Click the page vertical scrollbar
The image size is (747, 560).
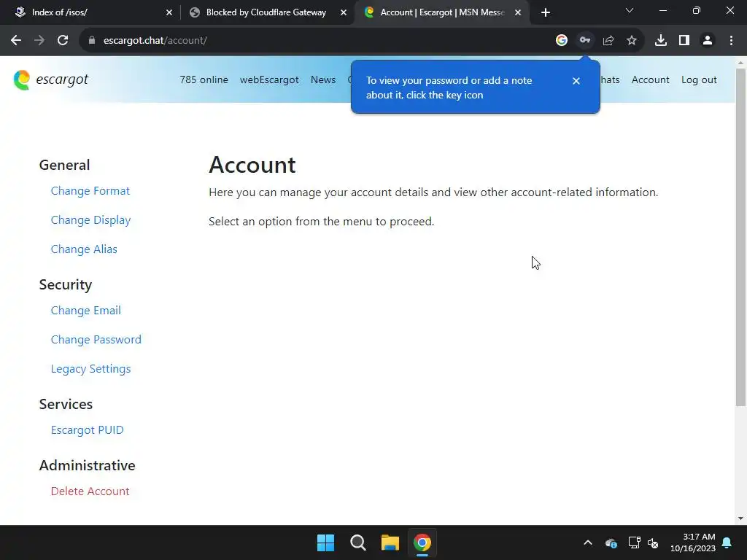click(x=740, y=237)
